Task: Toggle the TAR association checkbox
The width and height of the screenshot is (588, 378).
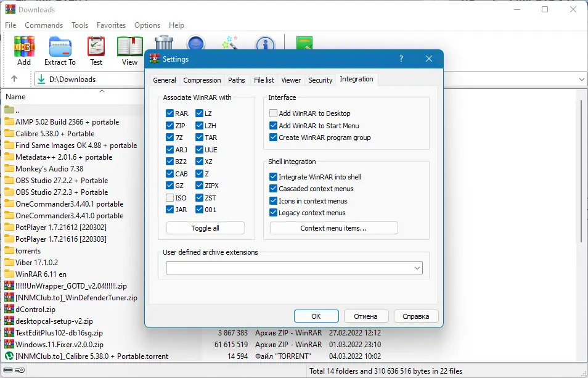Action: click(199, 138)
